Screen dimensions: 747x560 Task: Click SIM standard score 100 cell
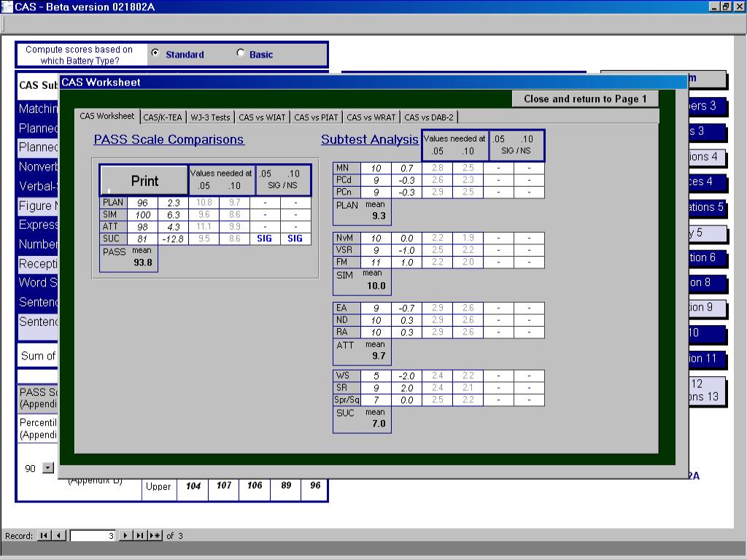tap(142, 215)
